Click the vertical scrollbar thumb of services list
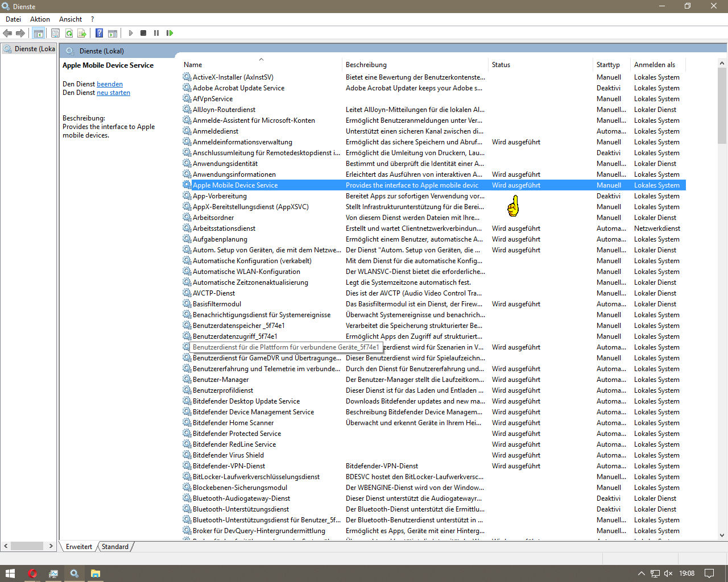 pos(722,105)
